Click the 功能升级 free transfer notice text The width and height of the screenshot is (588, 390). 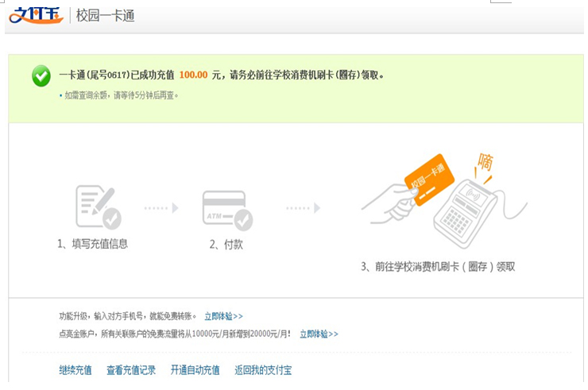pyautogui.click(x=127, y=316)
